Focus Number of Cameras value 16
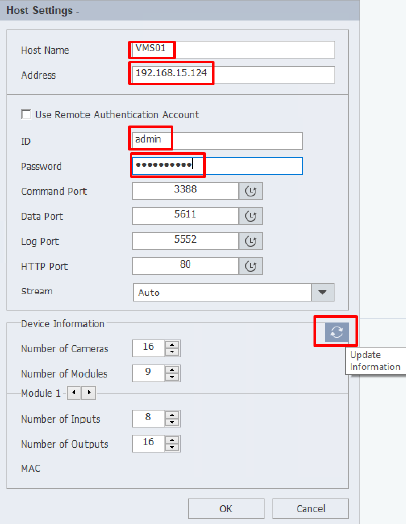409x524 pixels. (x=148, y=348)
